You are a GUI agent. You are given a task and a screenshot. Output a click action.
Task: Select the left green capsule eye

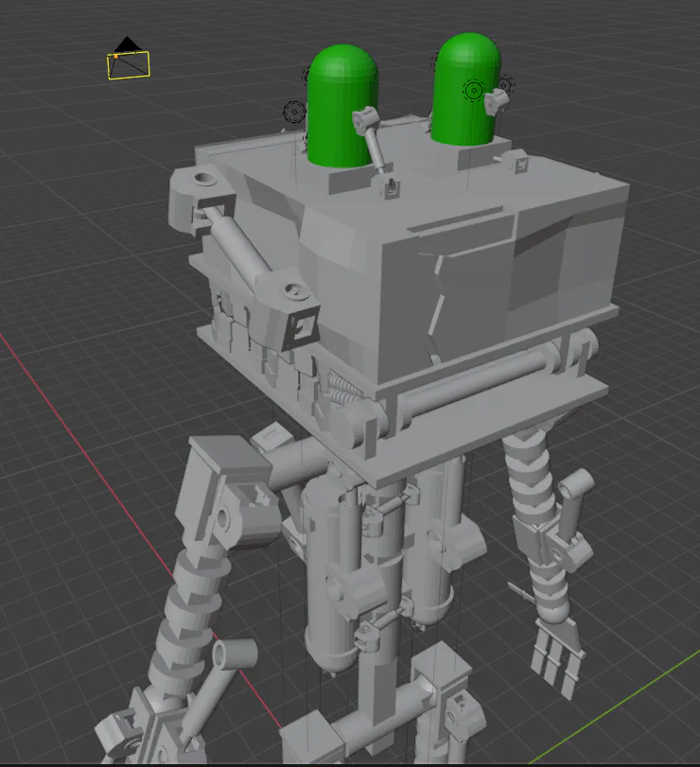tap(341, 106)
